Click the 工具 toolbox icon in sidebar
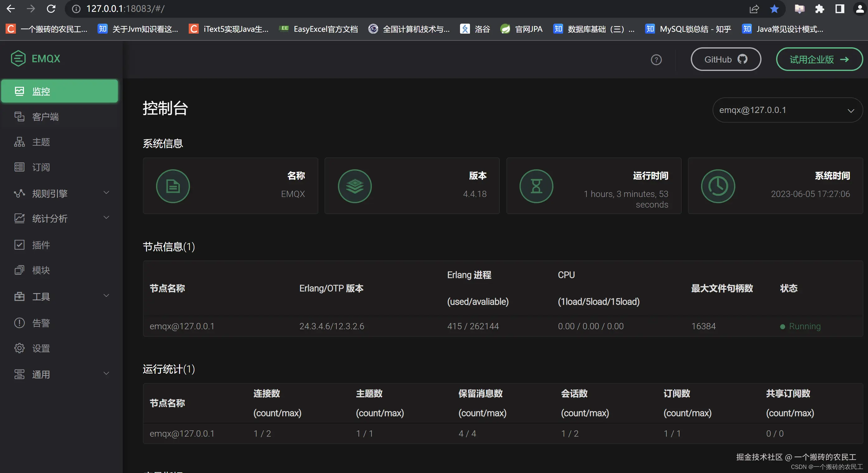The height and width of the screenshot is (473, 868). (x=20, y=296)
